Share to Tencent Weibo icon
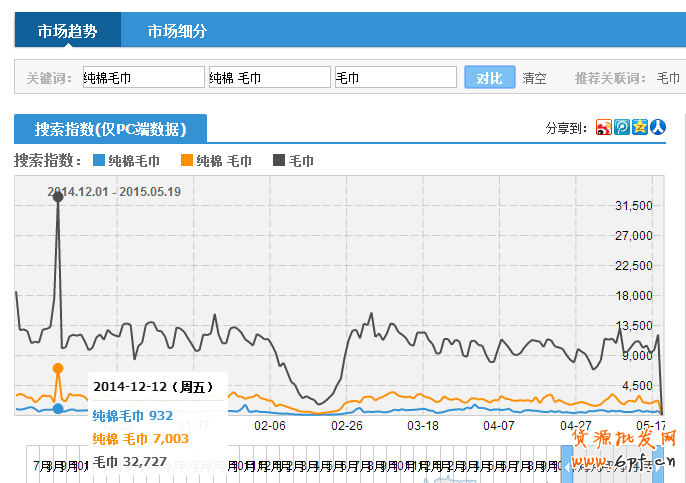 pyautogui.click(x=621, y=127)
